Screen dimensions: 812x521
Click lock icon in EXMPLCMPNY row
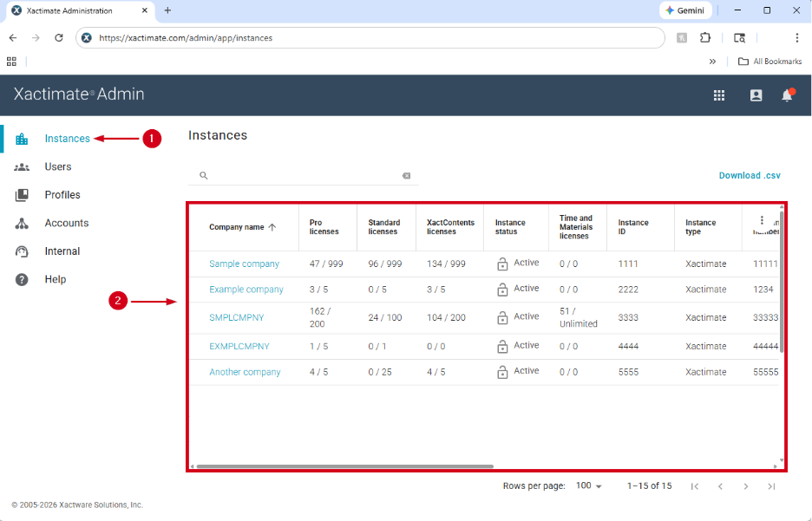tap(502, 346)
